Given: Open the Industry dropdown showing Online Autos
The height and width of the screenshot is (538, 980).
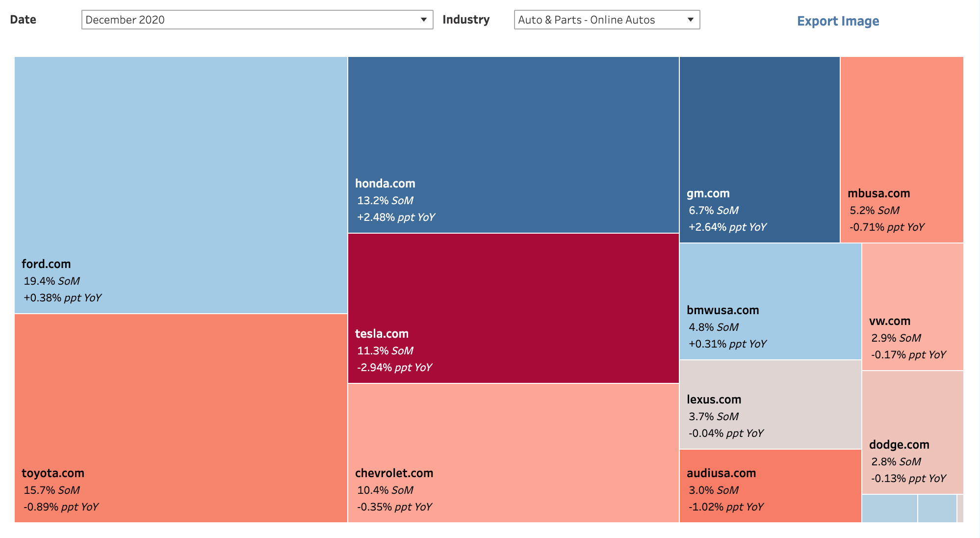Looking at the screenshot, I should point(607,20).
